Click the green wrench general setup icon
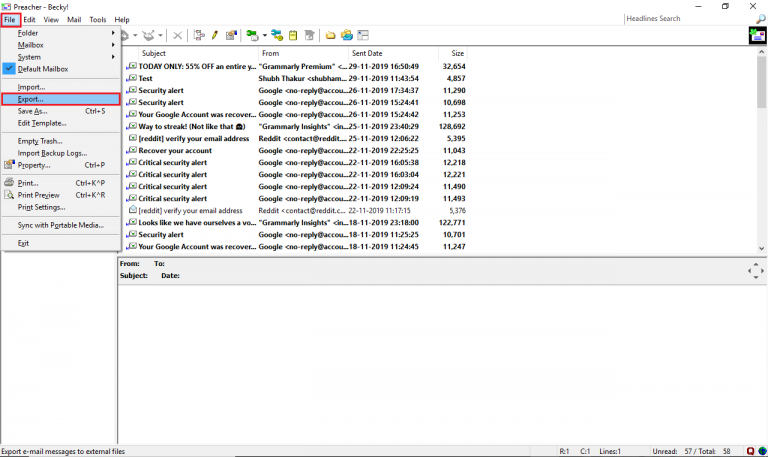Viewport: 768px width, 457px height. click(x=252, y=35)
